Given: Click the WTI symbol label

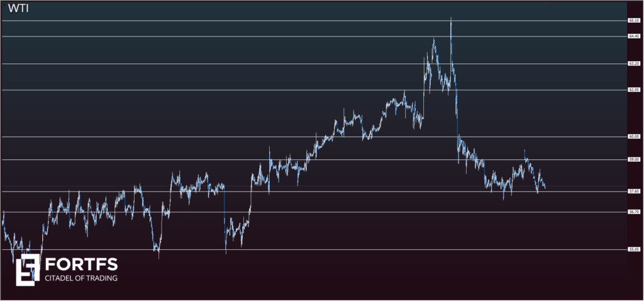Looking at the screenshot, I should [18, 9].
